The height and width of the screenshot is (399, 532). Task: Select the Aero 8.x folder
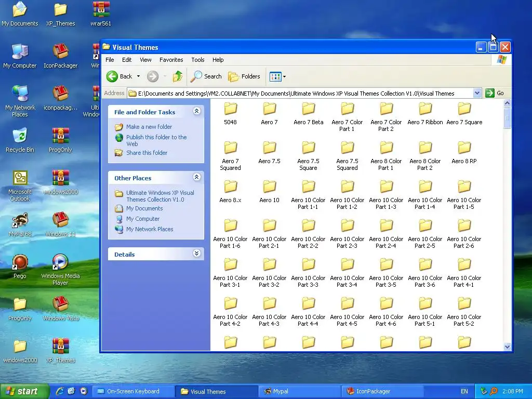(x=230, y=192)
